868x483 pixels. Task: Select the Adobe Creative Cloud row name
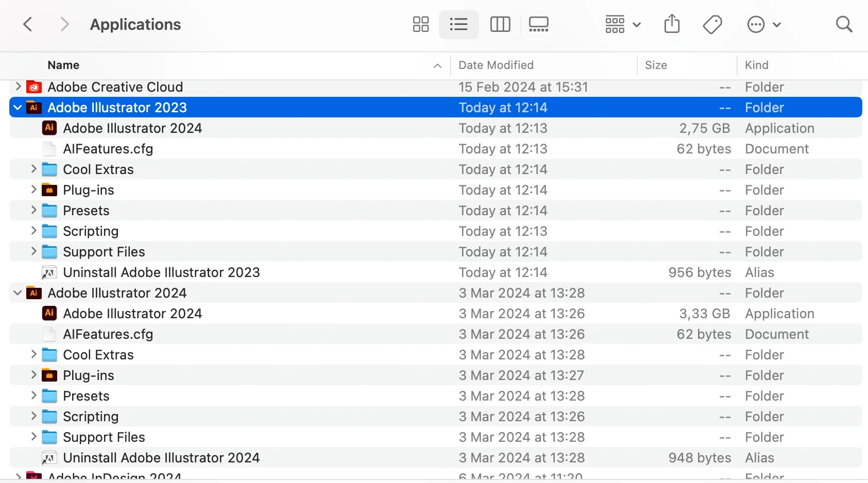(x=115, y=87)
